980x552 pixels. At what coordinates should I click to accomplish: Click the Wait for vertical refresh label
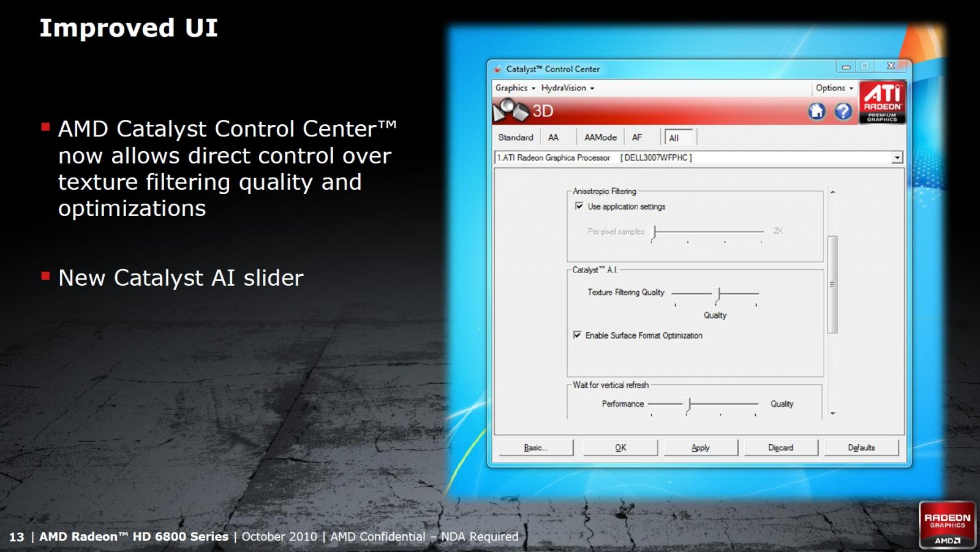611,385
